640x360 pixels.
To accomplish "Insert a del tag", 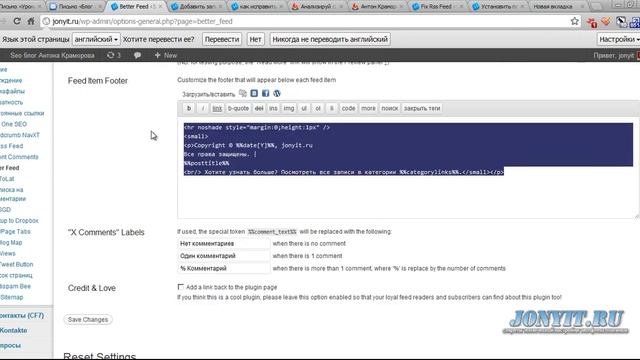I will [x=259, y=108].
